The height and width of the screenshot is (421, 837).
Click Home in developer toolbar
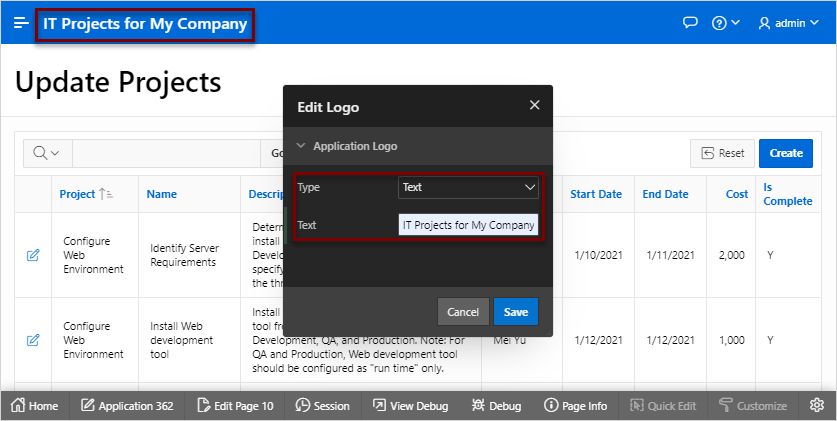(x=35, y=406)
